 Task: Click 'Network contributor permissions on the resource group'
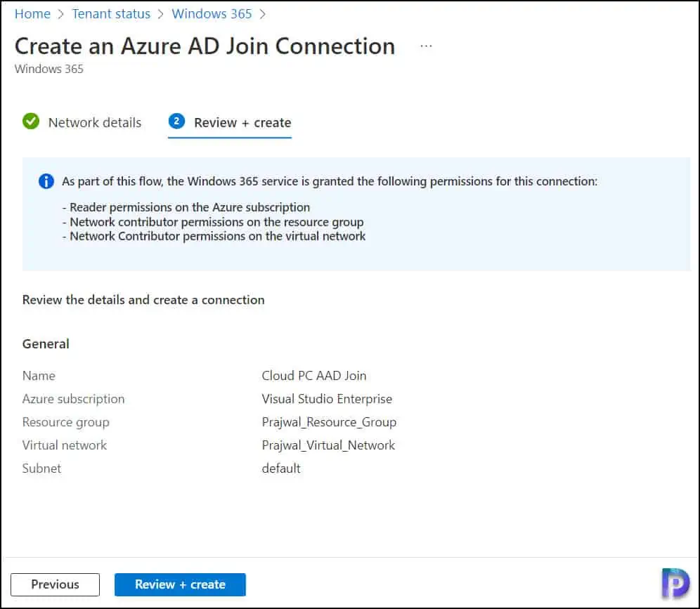(x=216, y=222)
